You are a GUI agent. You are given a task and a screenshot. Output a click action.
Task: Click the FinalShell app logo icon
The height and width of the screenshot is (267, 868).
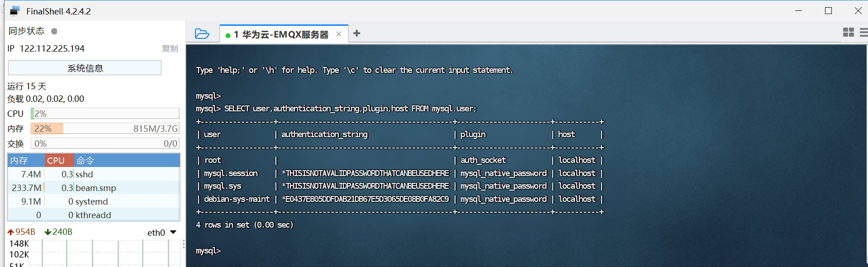[x=15, y=11]
